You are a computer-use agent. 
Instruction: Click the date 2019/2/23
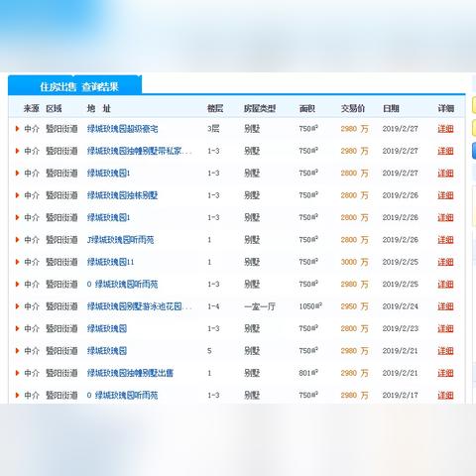point(401,328)
